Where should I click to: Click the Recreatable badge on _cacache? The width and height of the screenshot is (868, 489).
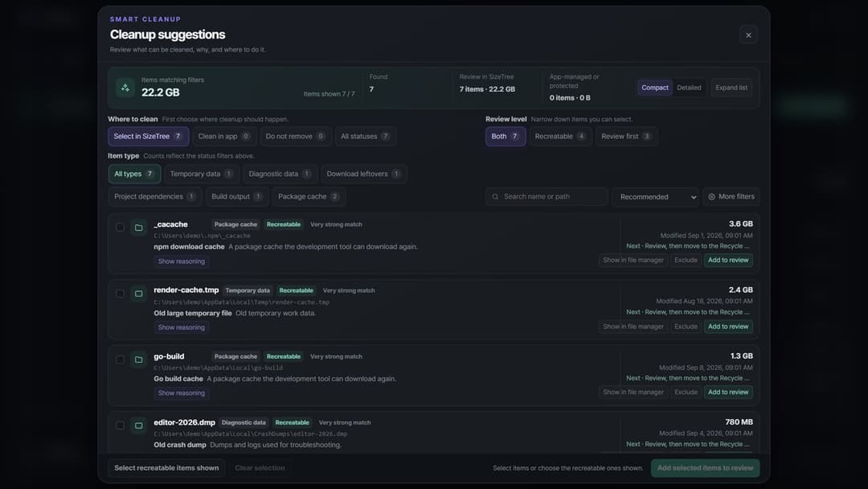(284, 224)
